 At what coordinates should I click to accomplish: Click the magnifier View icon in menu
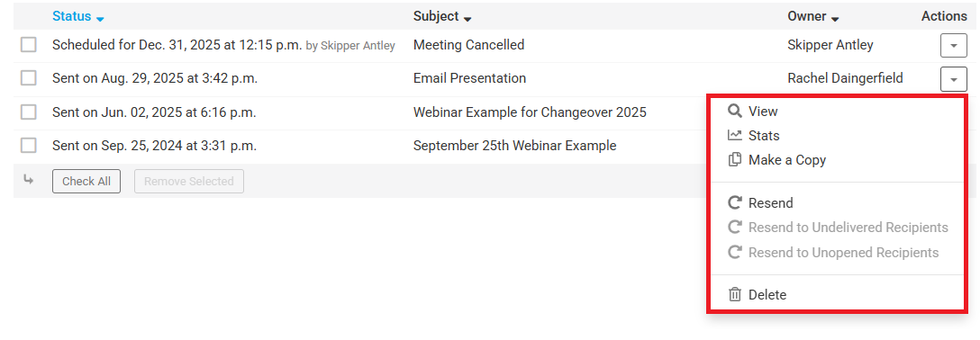click(735, 111)
